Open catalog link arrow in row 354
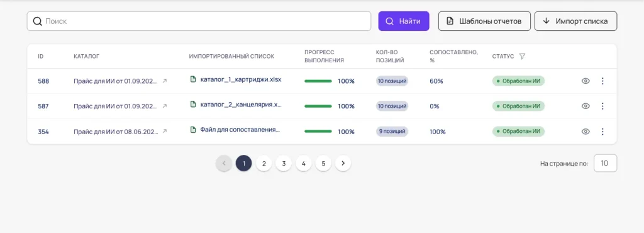Viewport: 644px width, 233px height. (165, 132)
